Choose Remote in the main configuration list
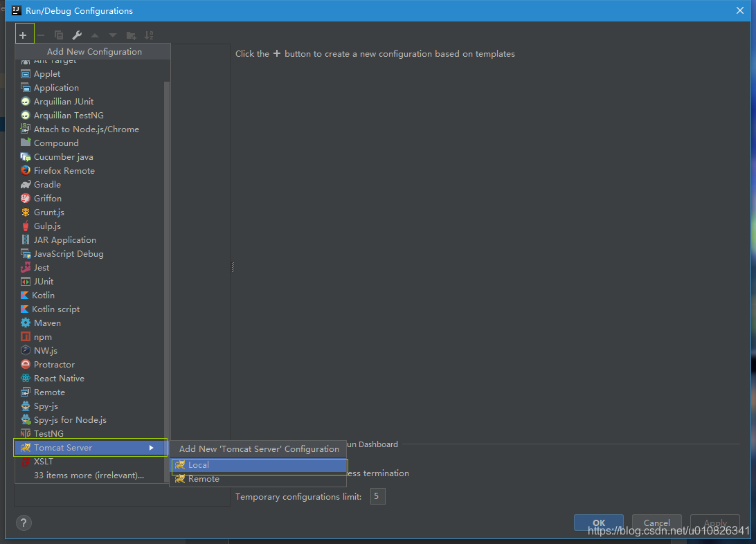 [x=90, y=392]
